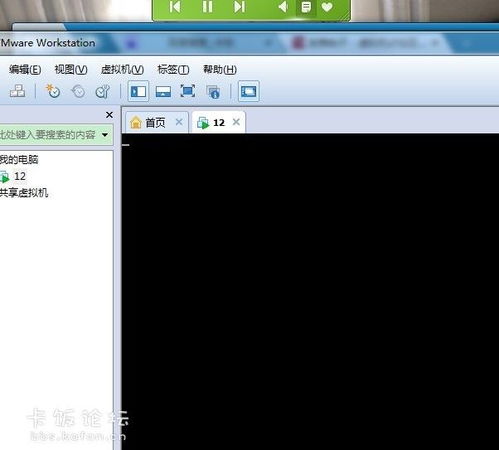This screenshot has width=499, height=450.
Task: Toggle the thumbnail bar view button
Action: click(x=163, y=91)
